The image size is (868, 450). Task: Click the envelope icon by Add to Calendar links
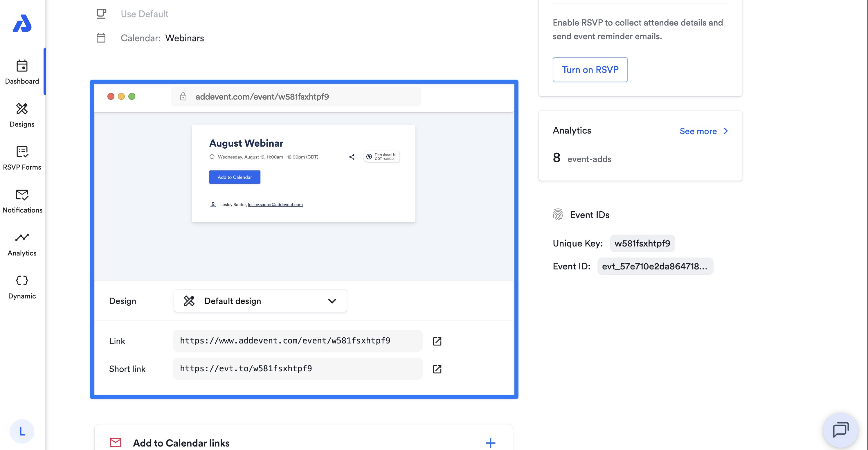pos(116,442)
